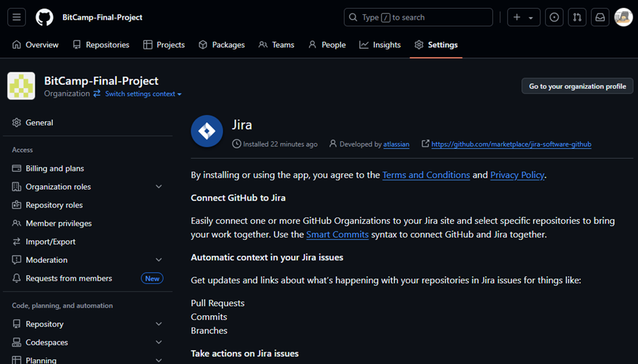This screenshot has width=638, height=364.
Task: Click the GitHub Octocat logo
Action: pos(44,17)
